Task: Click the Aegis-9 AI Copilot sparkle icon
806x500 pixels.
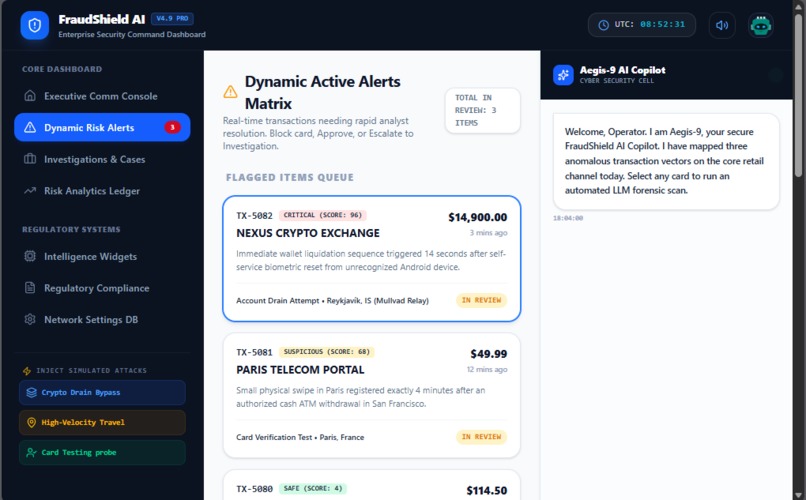Action: (563, 75)
